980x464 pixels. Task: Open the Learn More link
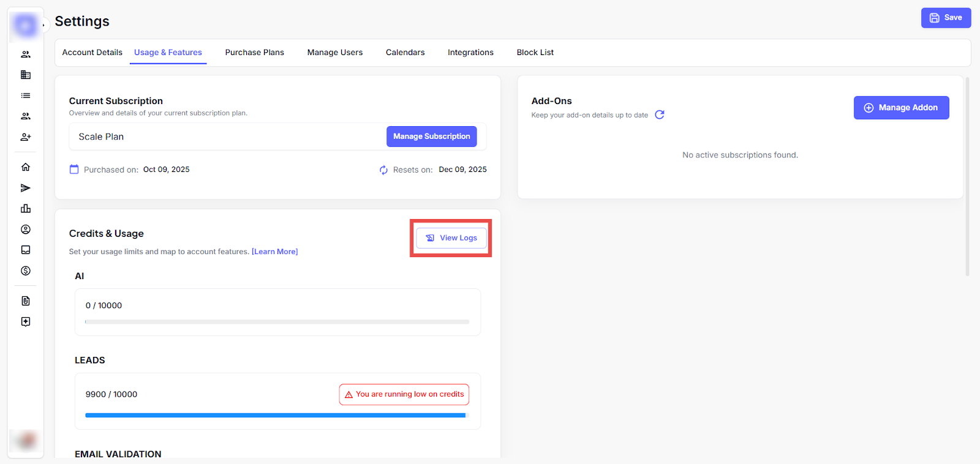274,252
